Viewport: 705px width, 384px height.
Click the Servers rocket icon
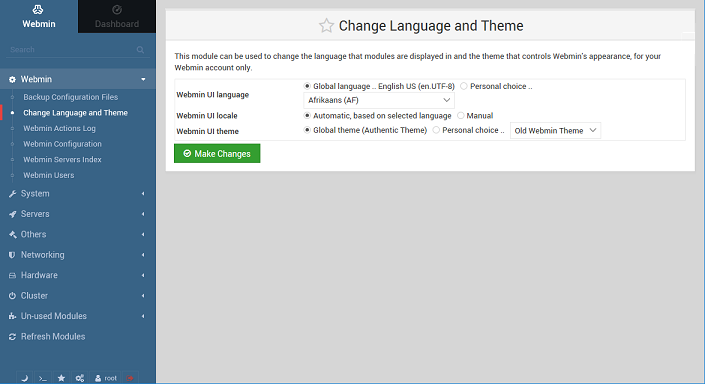(x=12, y=214)
